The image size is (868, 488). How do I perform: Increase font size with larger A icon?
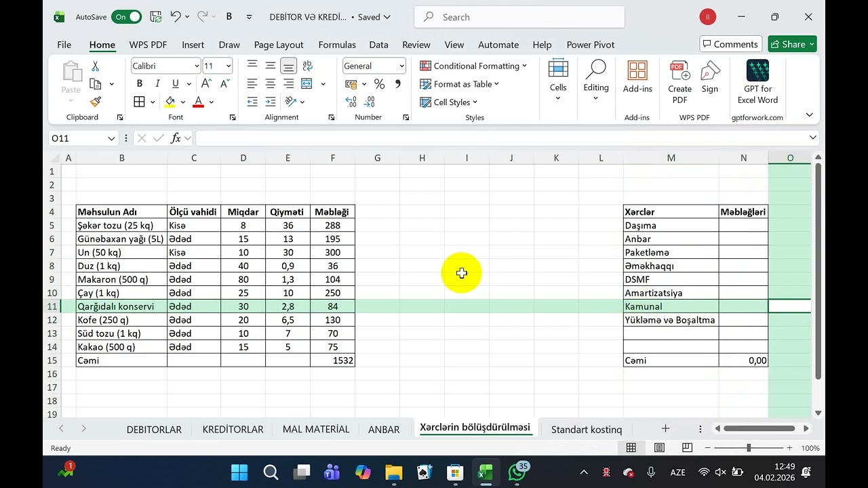point(206,84)
